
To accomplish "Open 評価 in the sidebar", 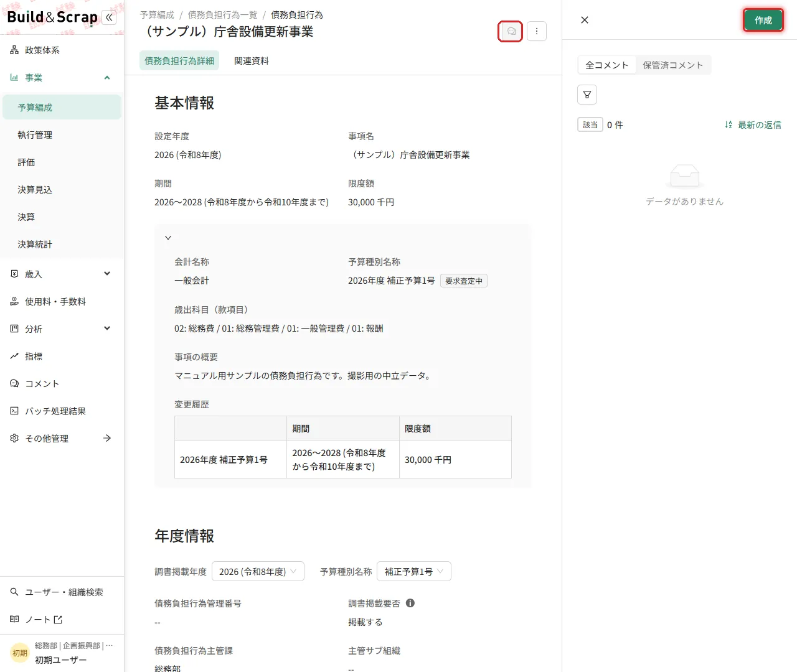I will point(62,162).
